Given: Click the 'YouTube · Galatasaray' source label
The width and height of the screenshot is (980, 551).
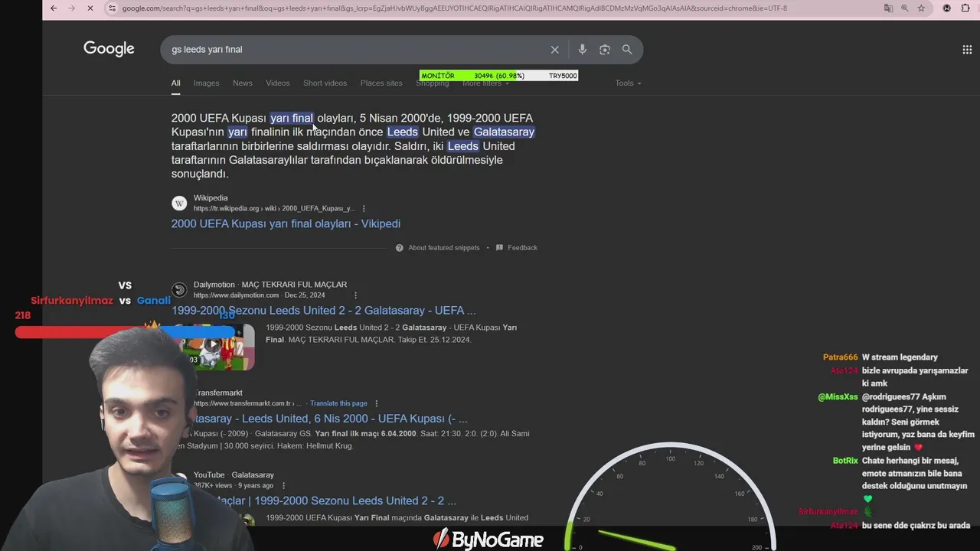Looking at the screenshot, I should (x=234, y=474).
